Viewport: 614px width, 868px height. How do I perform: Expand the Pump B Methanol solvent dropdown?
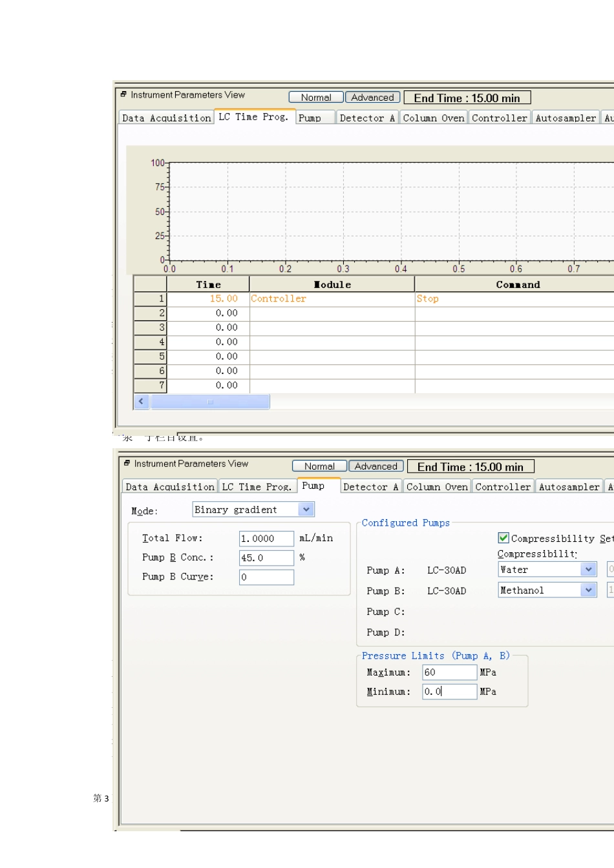coord(588,590)
